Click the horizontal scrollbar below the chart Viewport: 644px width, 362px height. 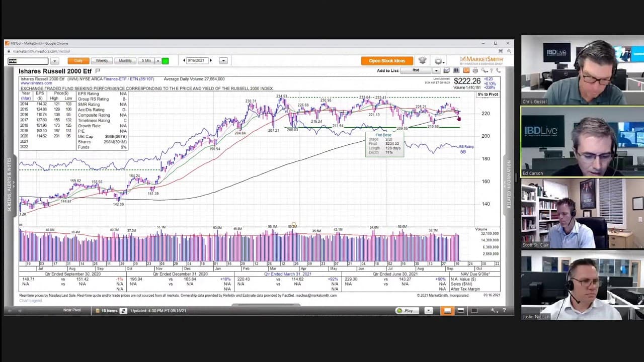tap(266, 305)
